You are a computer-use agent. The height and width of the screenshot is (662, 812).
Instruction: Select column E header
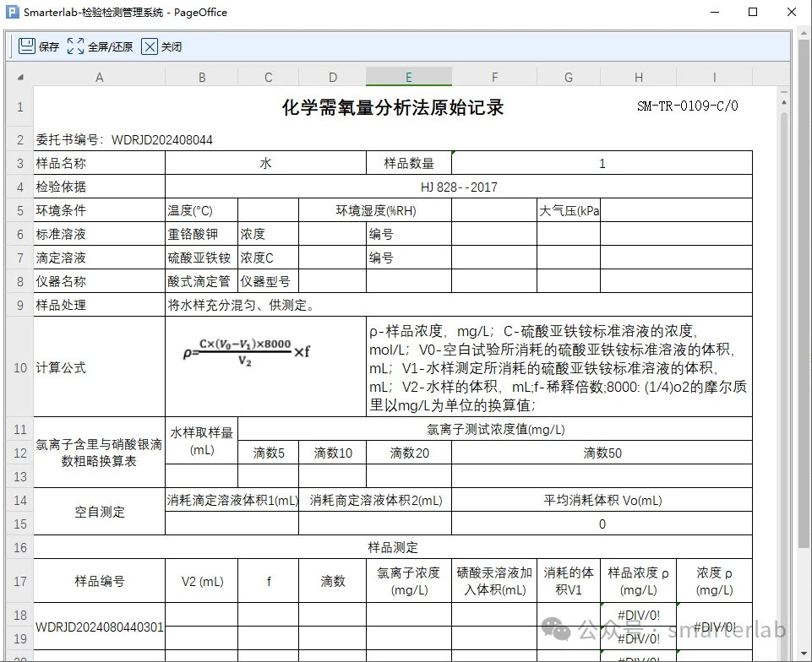tap(409, 78)
